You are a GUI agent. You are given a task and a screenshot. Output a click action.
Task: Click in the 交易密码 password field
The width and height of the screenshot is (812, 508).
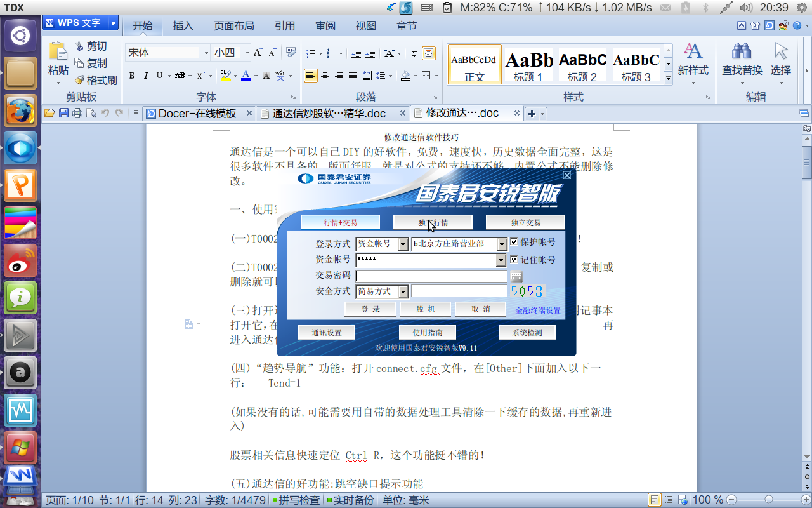pyautogui.click(x=431, y=276)
